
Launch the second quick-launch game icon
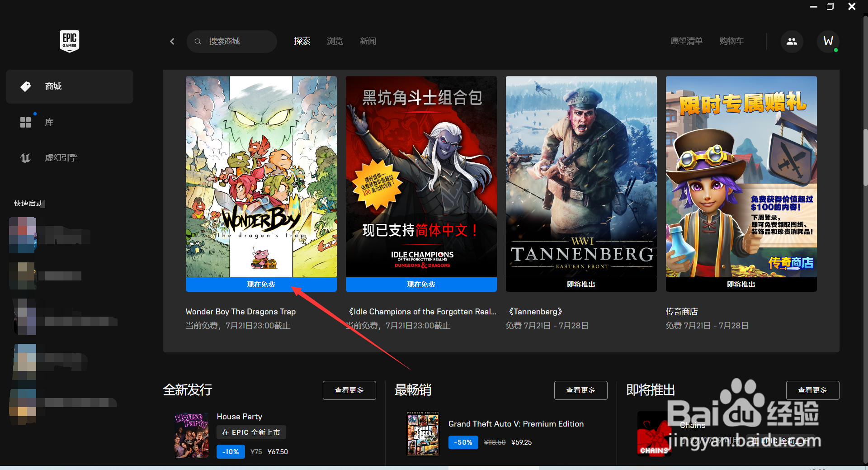pyautogui.click(x=23, y=276)
